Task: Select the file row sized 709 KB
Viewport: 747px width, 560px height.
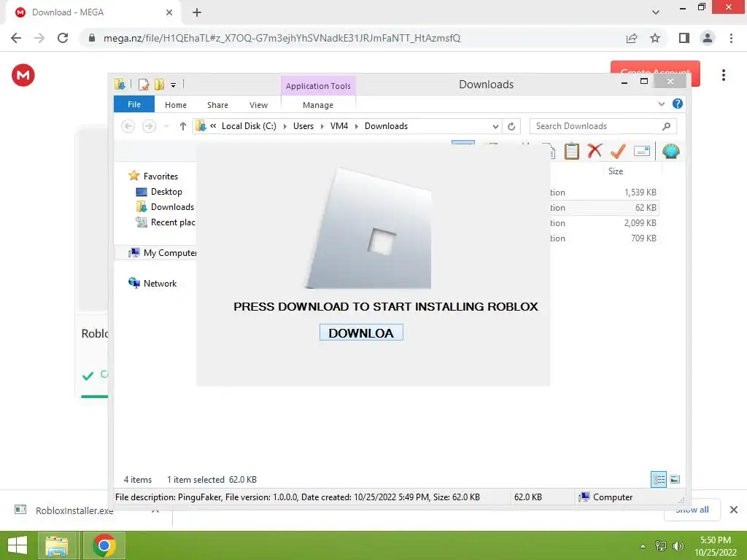Action: click(605, 238)
